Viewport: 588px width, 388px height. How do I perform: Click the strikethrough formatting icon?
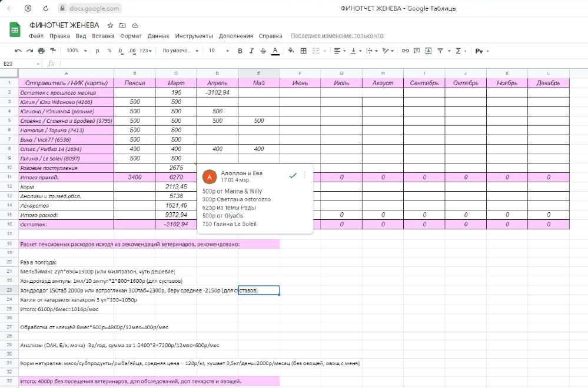pyautogui.click(x=263, y=51)
